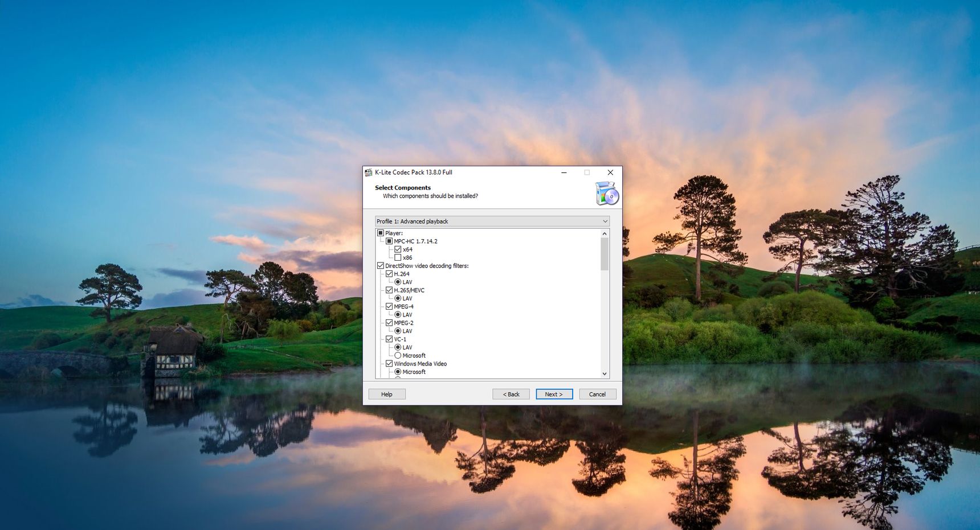
Task: Select Microsoft radio under Windows Media Video
Action: coord(398,372)
